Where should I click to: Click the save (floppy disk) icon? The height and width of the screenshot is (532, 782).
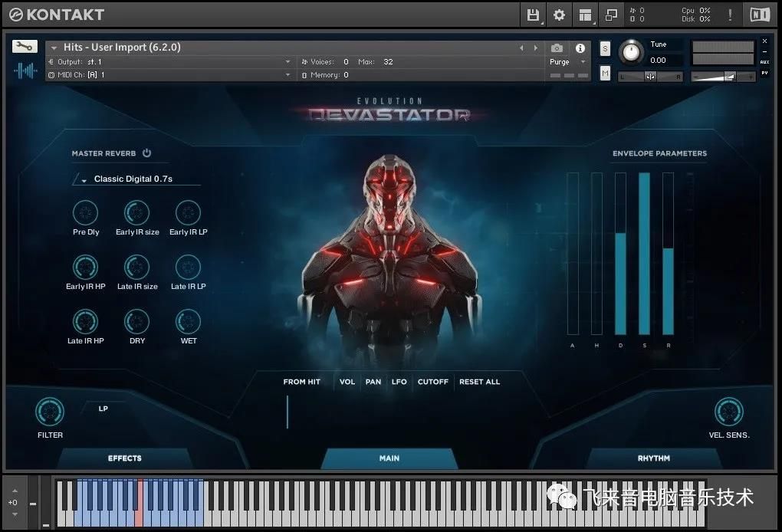tap(533, 15)
